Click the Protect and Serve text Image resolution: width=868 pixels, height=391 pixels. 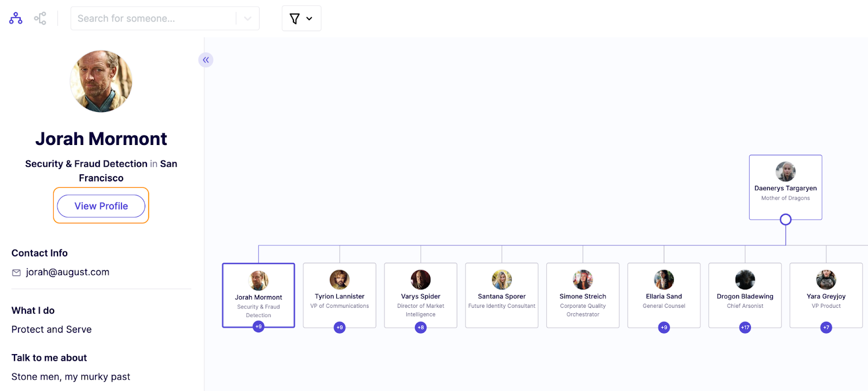[x=52, y=330]
